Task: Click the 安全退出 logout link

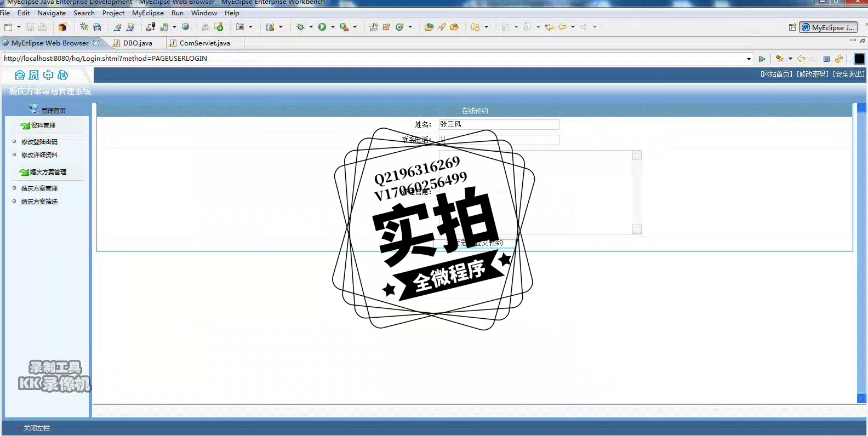Action: pyautogui.click(x=848, y=74)
